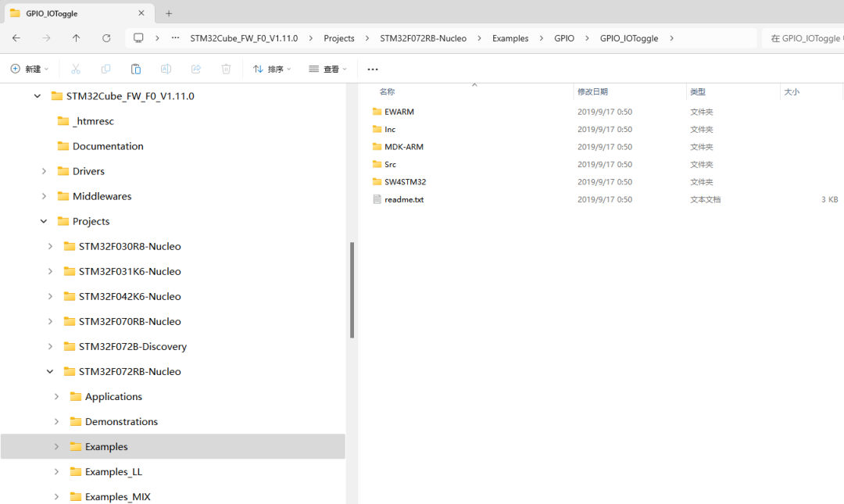Open the 新建 (New) dropdown menu
Viewport: 844px width, 504px height.
[x=30, y=69]
